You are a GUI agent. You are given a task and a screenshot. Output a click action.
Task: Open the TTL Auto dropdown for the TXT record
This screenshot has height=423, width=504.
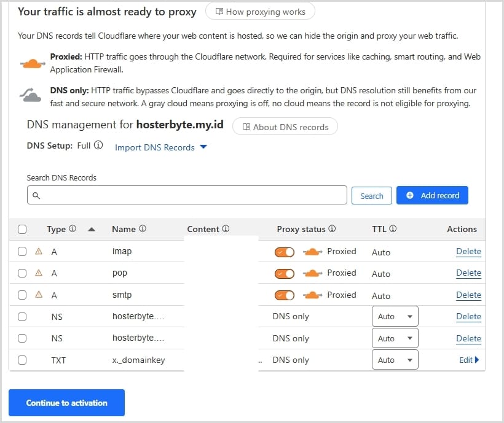(395, 360)
